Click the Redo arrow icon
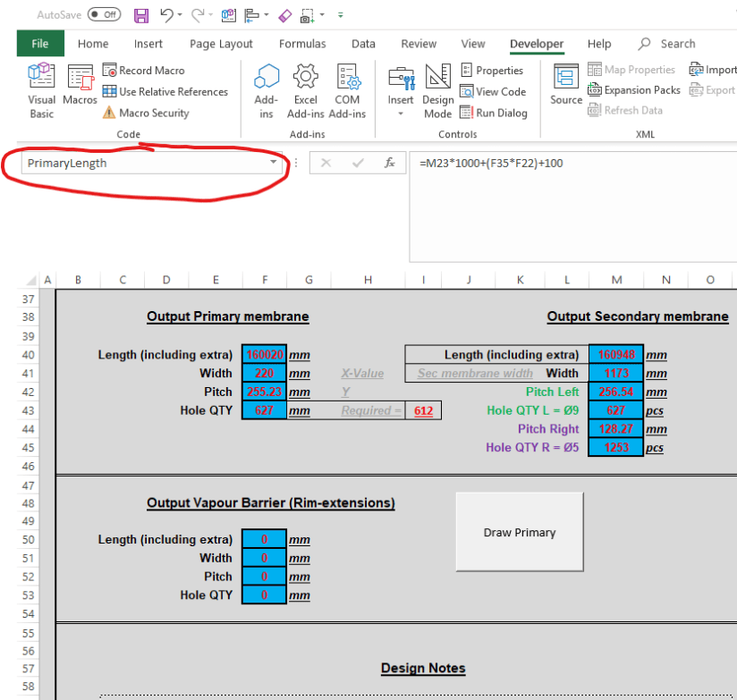Image resolution: width=737 pixels, height=700 pixels. point(198,15)
